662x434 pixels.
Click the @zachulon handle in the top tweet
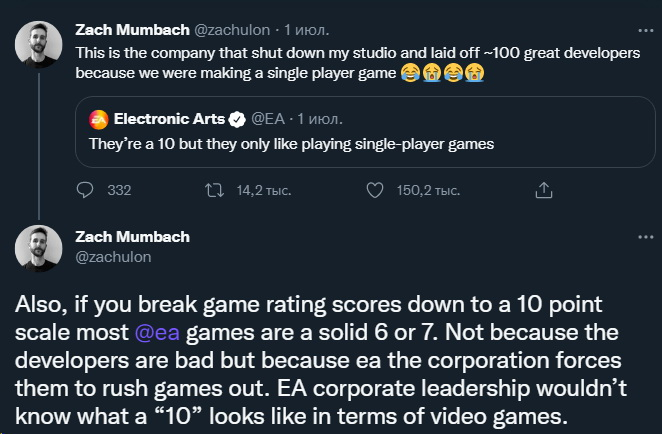[x=238, y=30]
